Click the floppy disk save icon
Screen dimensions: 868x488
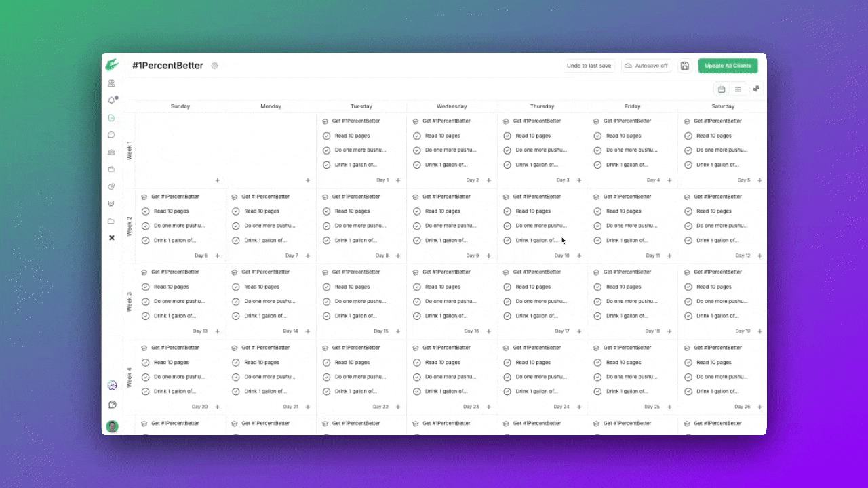(684, 66)
